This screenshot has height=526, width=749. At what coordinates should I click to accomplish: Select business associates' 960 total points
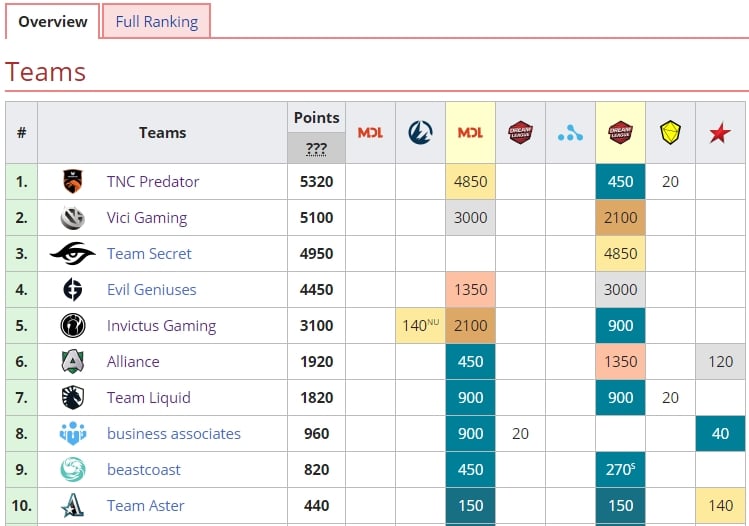(x=316, y=434)
